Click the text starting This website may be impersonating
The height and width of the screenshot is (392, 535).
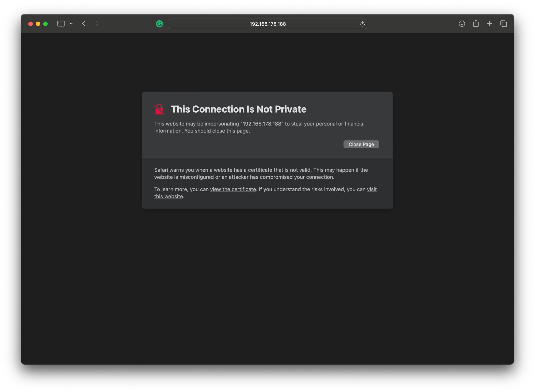(259, 127)
